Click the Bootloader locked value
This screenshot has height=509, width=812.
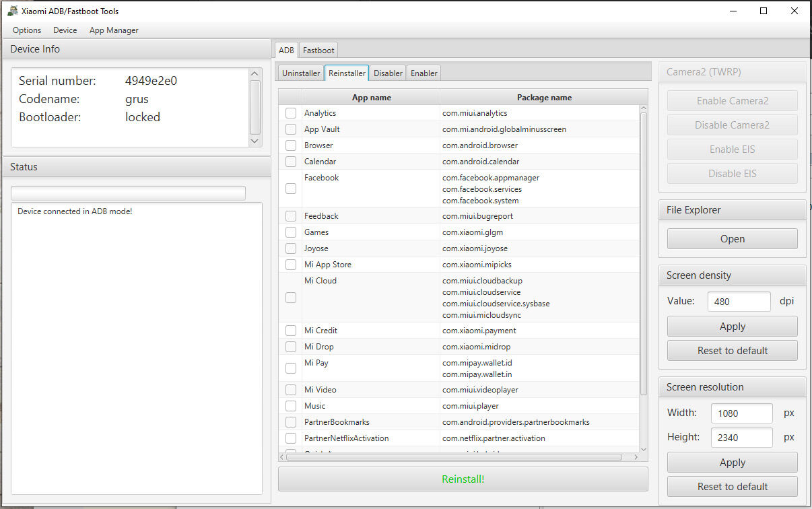coord(143,117)
